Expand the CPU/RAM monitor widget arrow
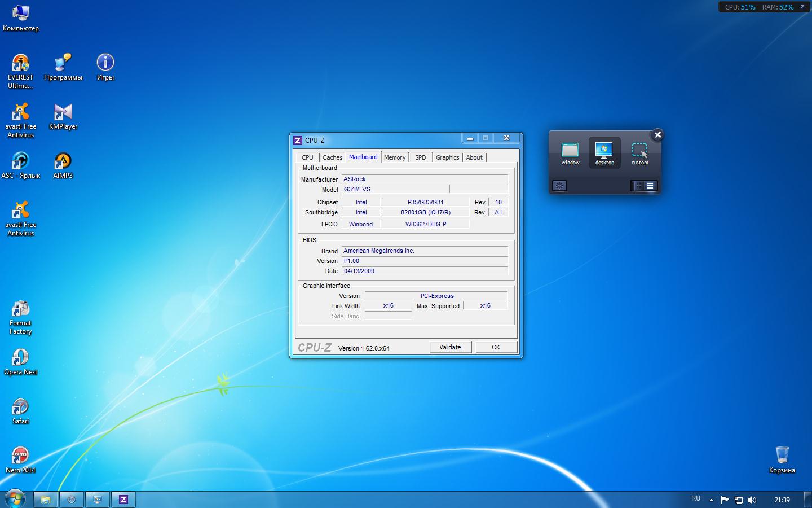 802,7
